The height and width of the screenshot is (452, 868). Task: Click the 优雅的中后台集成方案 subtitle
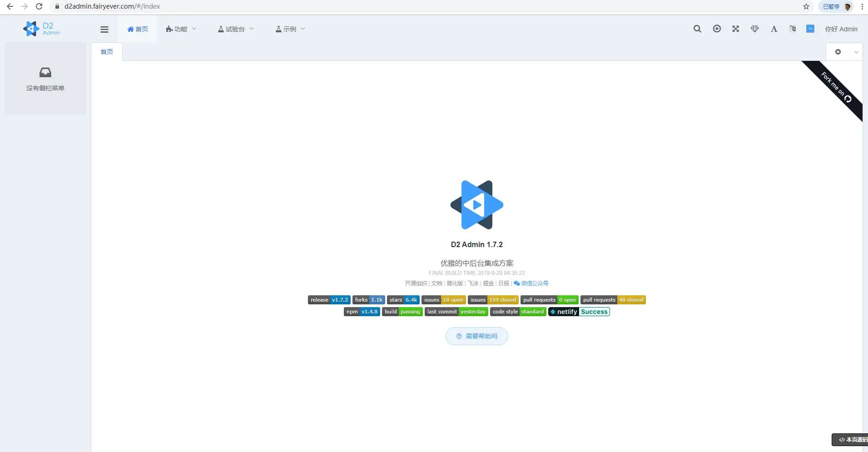(477, 263)
